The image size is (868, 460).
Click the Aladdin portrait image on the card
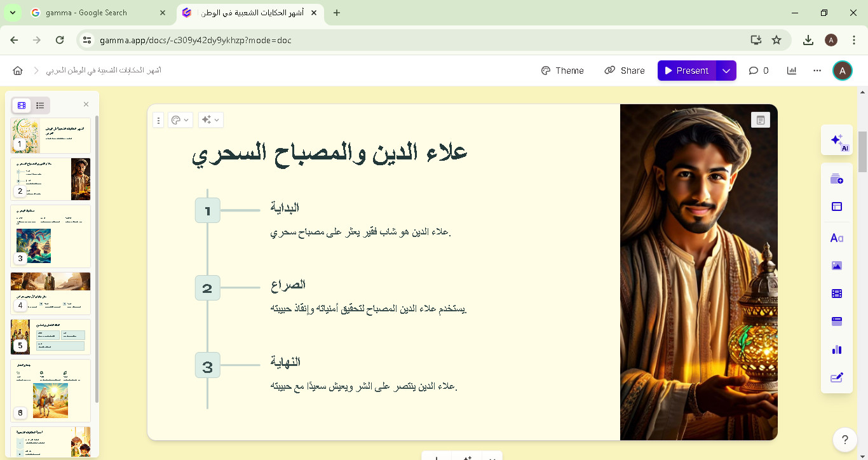tap(698, 272)
